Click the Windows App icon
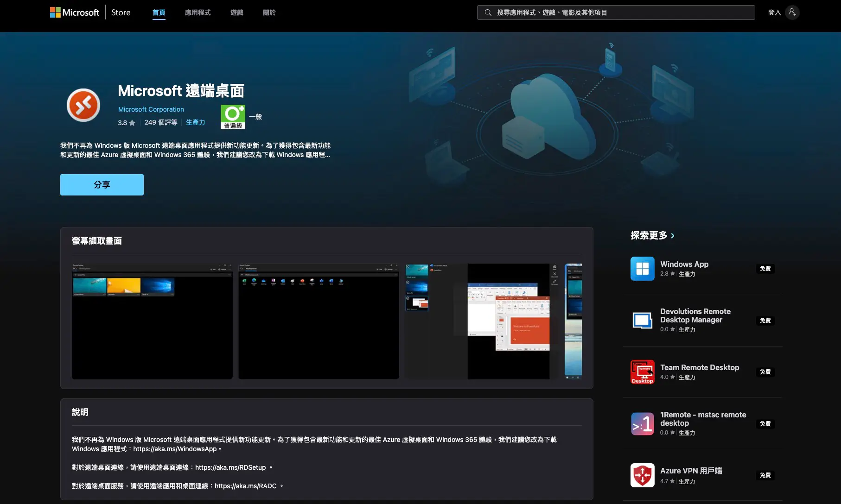841x504 pixels. tap(643, 269)
